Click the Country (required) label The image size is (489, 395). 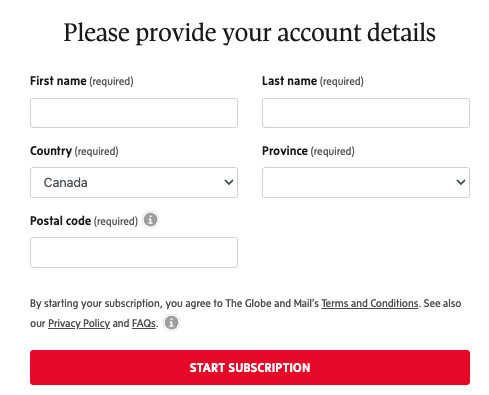74,151
